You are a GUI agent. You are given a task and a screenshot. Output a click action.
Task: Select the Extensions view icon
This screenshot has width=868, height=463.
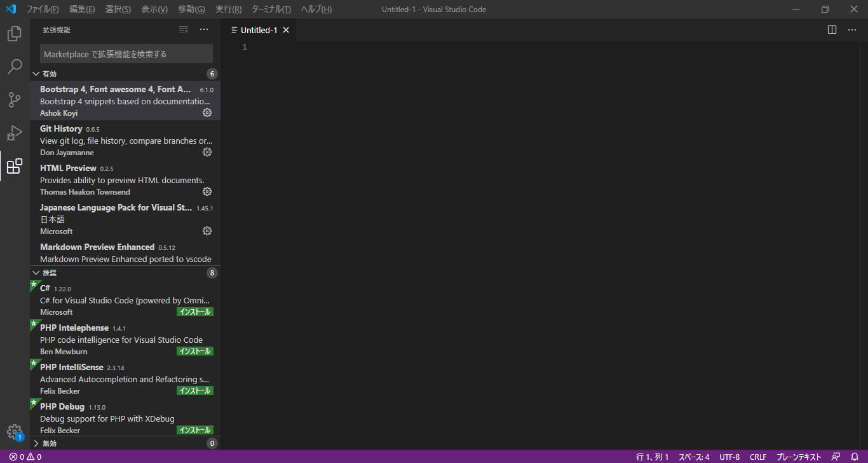pyautogui.click(x=15, y=166)
